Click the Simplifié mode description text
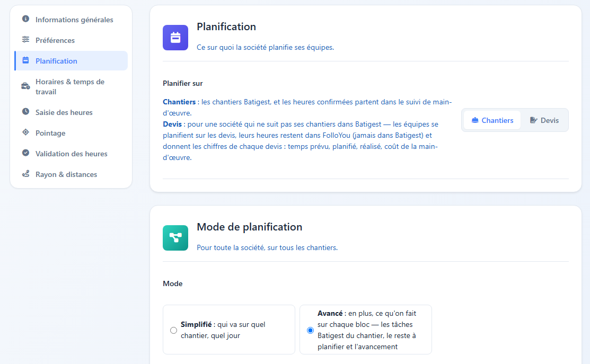This screenshot has width=590, height=364. coord(223,330)
